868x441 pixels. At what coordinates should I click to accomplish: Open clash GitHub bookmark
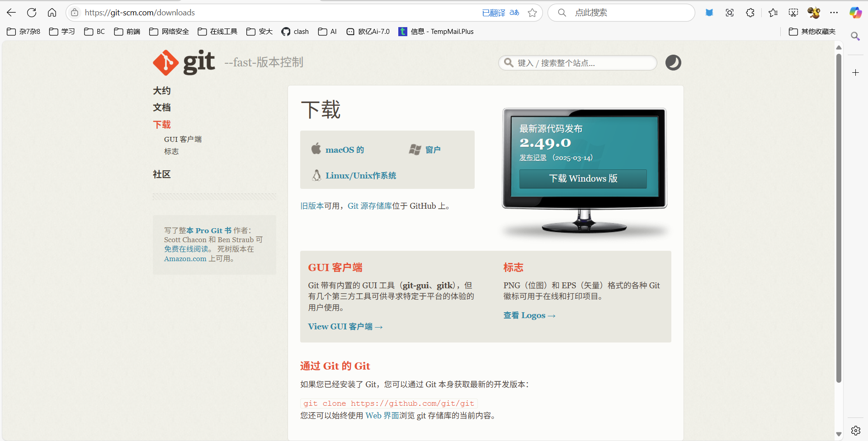[x=295, y=32]
